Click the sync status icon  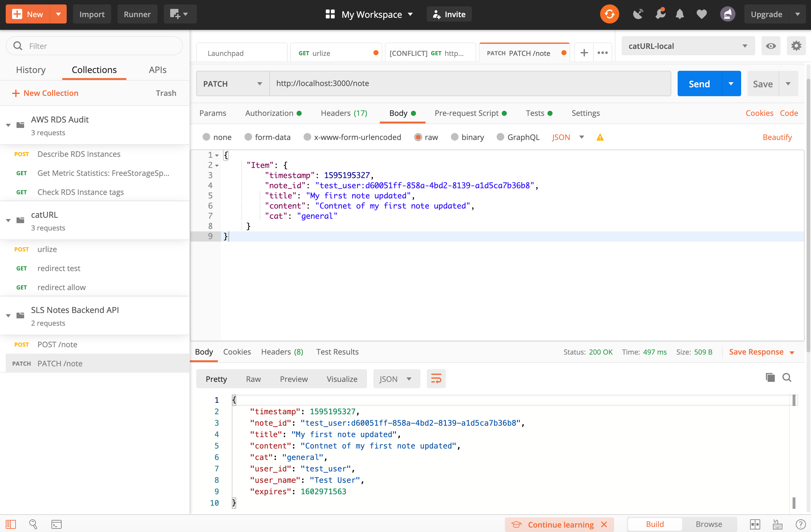point(609,14)
